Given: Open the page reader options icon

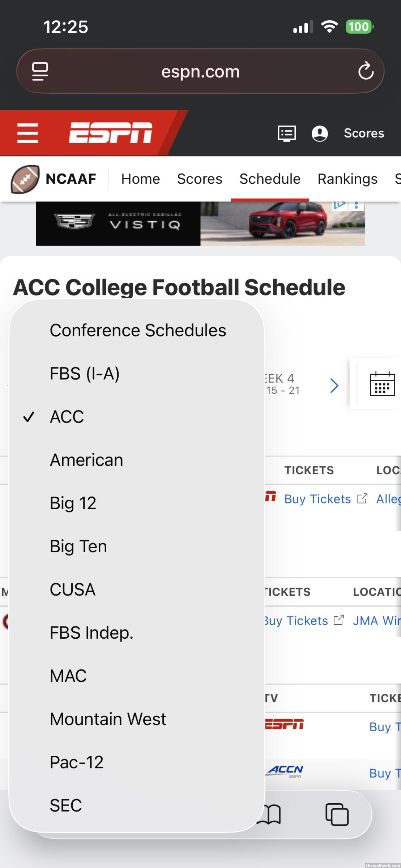Looking at the screenshot, I should [x=40, y=71].
